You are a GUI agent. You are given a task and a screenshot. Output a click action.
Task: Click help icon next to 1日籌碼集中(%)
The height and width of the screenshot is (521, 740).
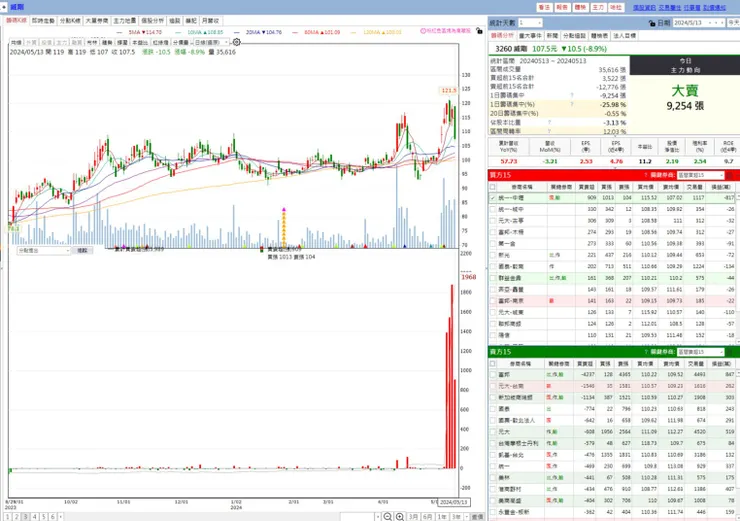572,104
